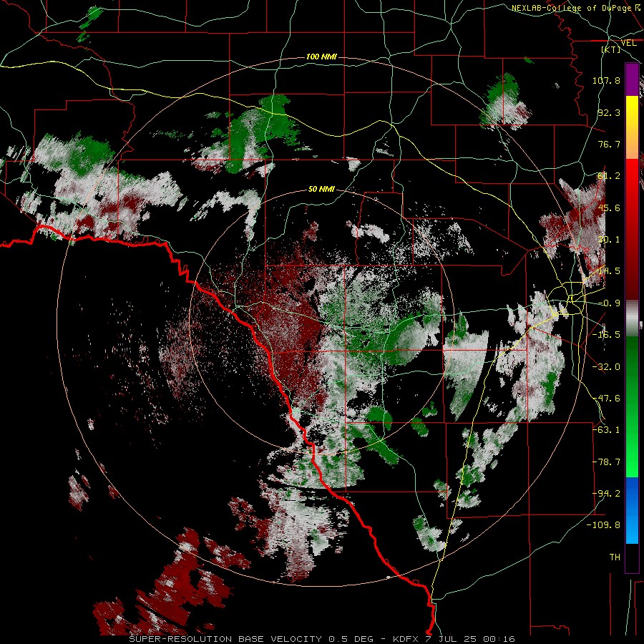Click the 50 NMI range ring label
The image size is (644, 644).
click(321, 189)
